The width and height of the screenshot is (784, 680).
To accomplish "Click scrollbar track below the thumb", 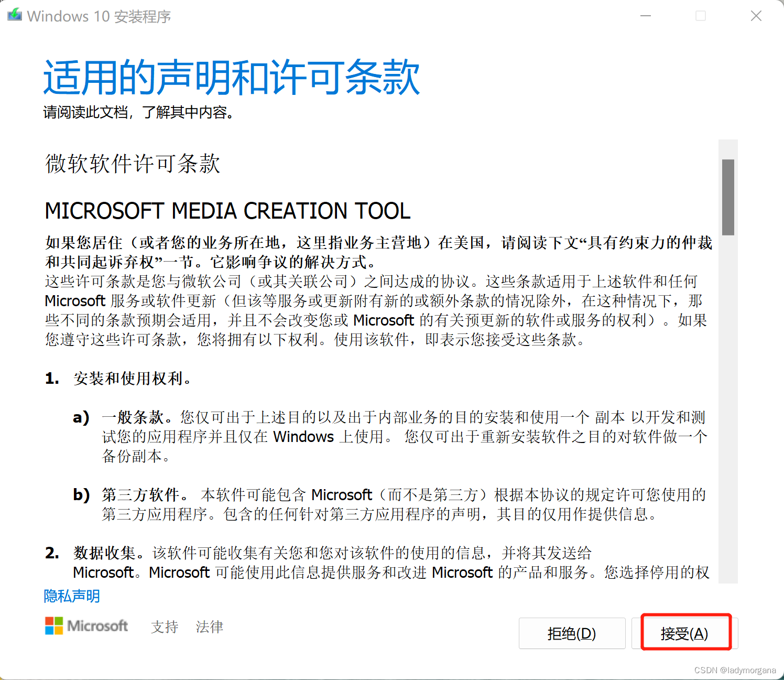I will pos(728,409).
